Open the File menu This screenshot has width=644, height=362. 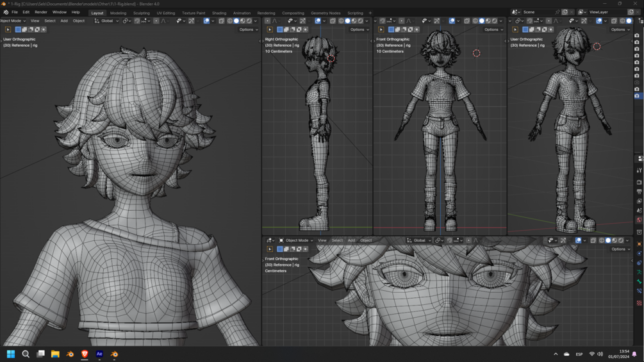[15, 12]
